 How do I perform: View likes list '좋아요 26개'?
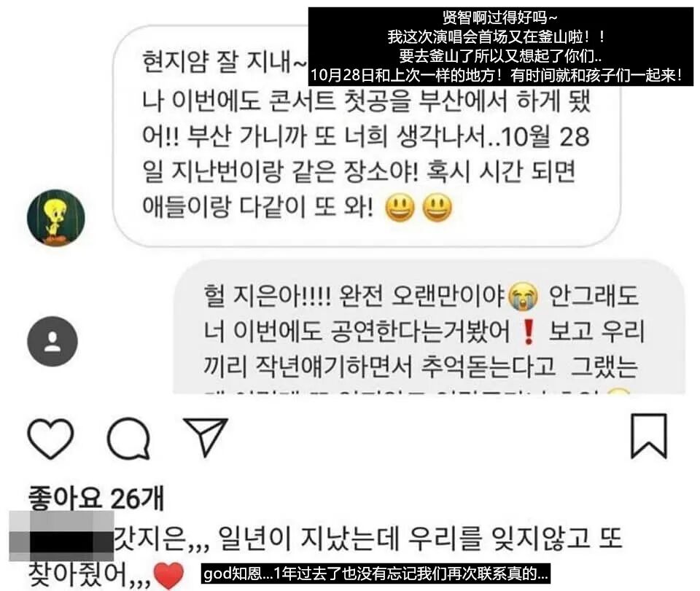(x=96, y=498)
